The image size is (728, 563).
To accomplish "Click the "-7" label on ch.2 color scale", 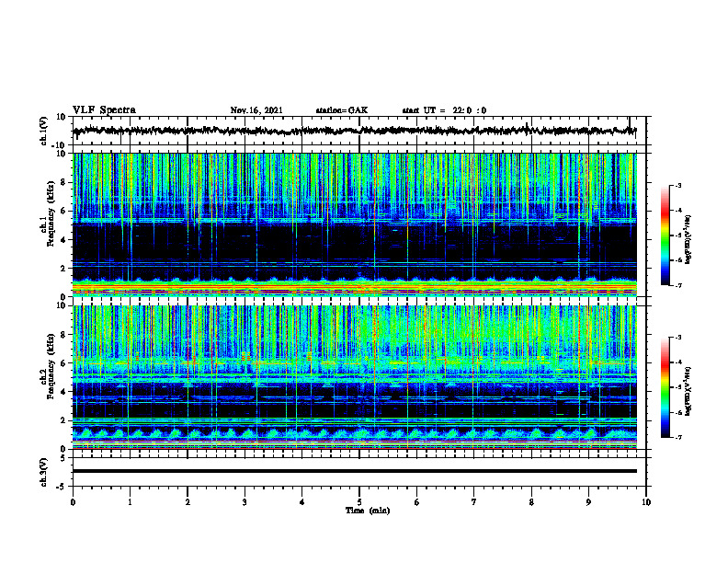I will point(678,437).
